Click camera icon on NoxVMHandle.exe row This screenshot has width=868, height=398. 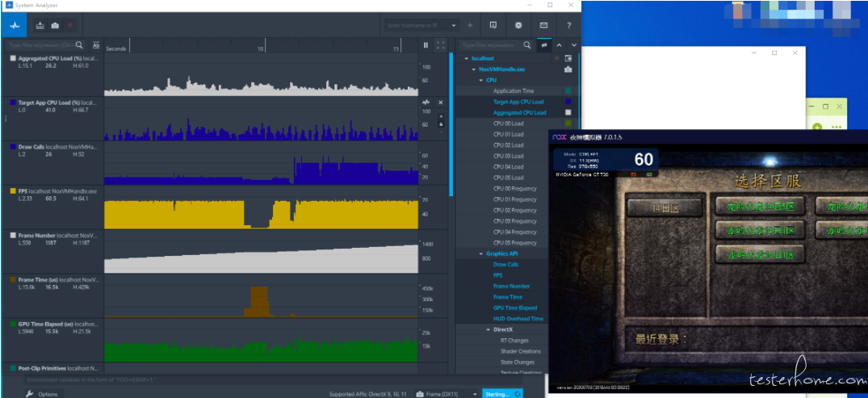pyautogui.click(x=568, y=69)
